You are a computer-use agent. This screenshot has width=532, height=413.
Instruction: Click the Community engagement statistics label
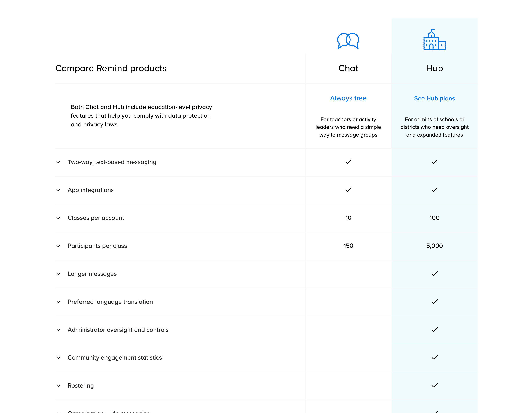pos(115,358)
